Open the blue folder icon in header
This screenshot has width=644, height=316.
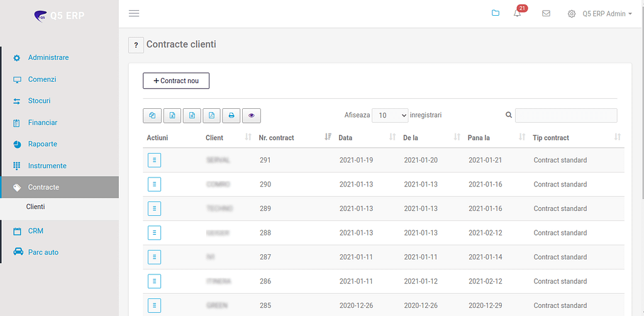coord(496,13)
